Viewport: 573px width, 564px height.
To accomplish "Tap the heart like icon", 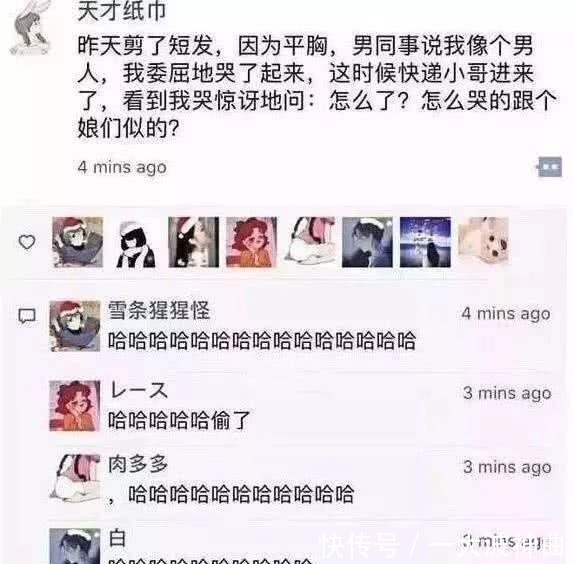I will 27,242.
